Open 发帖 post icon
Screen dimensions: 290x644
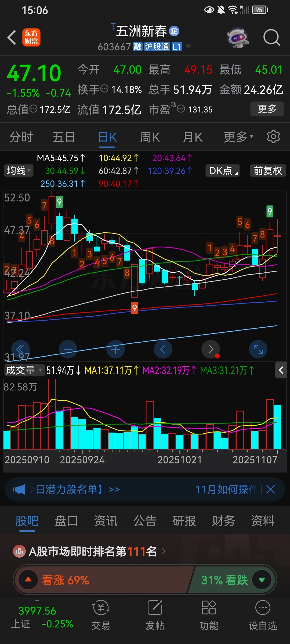[155, 614]
